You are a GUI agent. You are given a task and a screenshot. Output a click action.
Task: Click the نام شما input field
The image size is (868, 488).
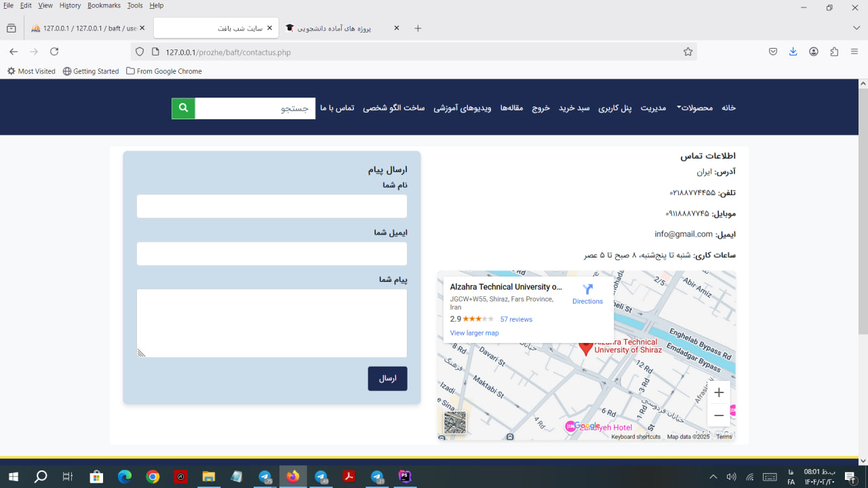point(272,206)
